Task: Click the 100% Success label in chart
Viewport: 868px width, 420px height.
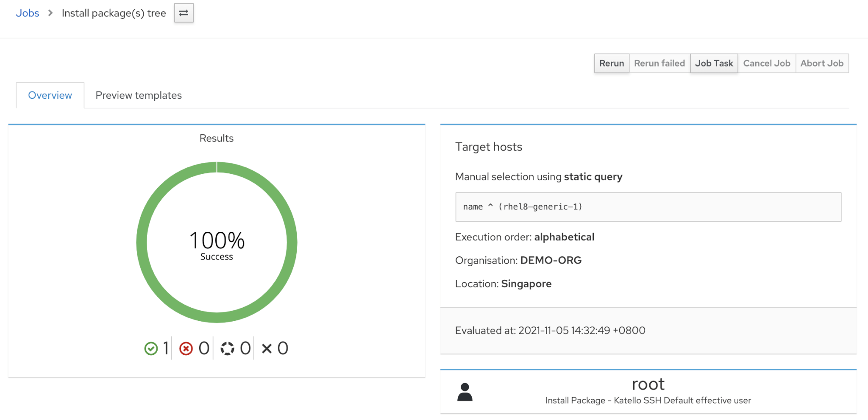Action: tap(217, 245)
